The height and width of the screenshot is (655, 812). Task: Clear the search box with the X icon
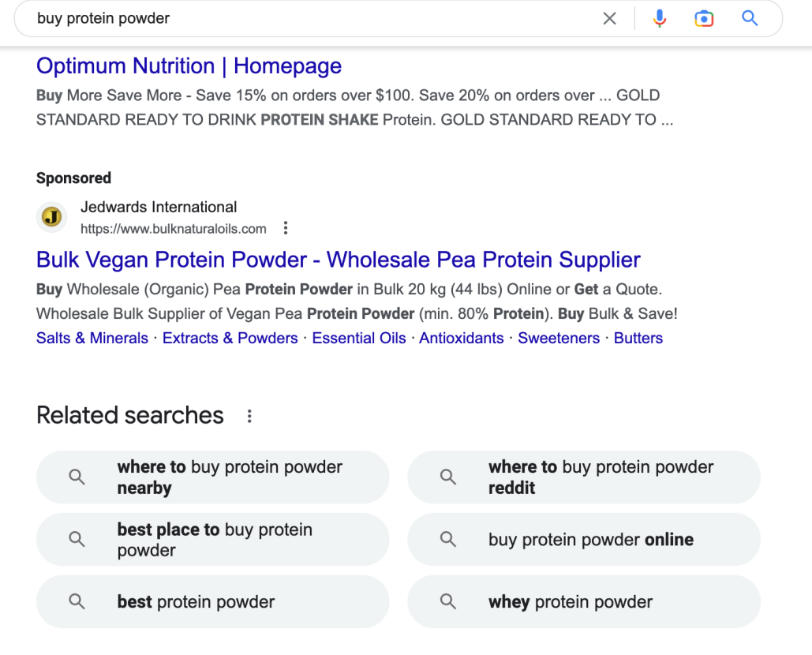click(x=609, y=19)
